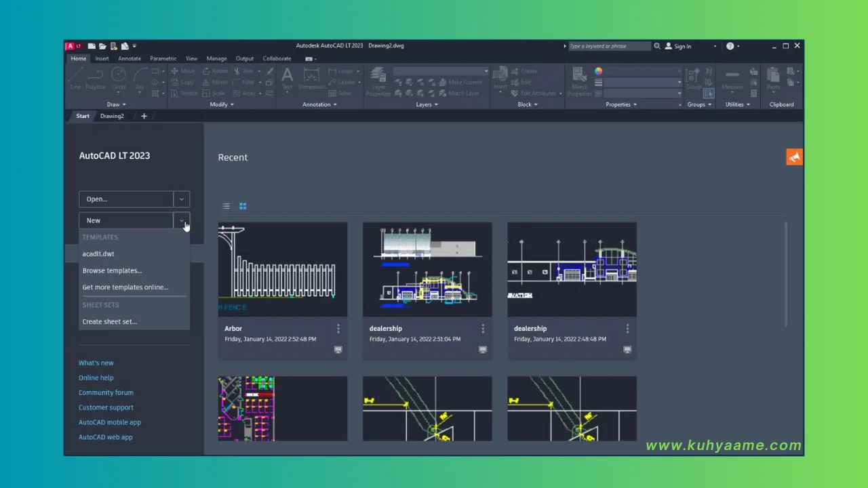868x488 pixels.
Task: Expand the Draw panel dropdown
Action: tap(117, 104)
